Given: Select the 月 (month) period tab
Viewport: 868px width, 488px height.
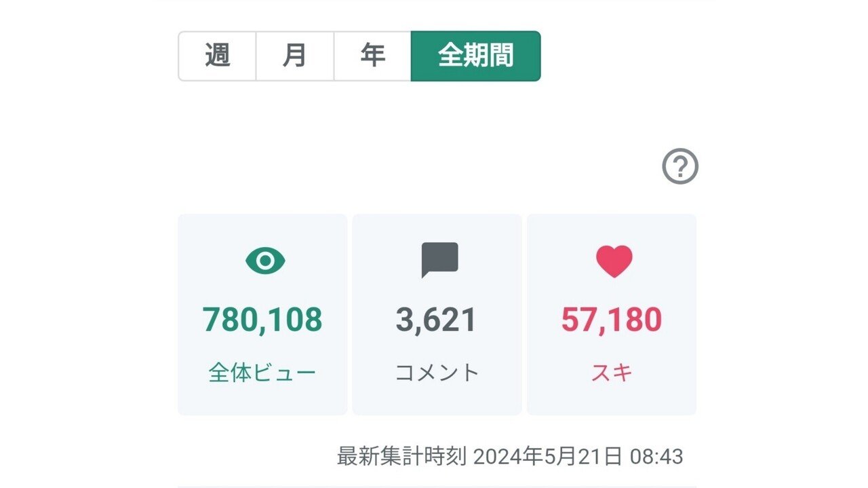Looking at the screenshot, I should [x=295, y=56].
